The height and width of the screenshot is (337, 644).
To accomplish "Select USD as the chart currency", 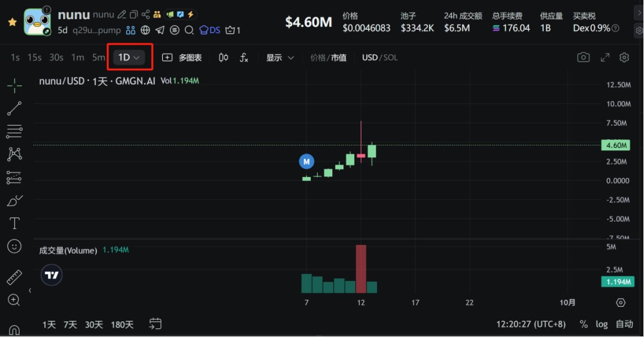I will click(369, 58).
